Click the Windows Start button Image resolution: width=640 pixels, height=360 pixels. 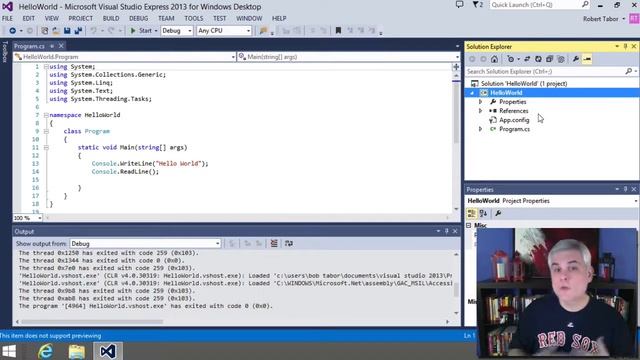[9, 351]
